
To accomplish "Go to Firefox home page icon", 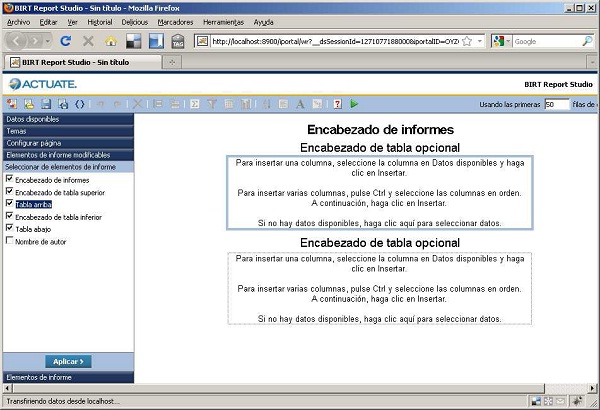I will pos(111,41).
